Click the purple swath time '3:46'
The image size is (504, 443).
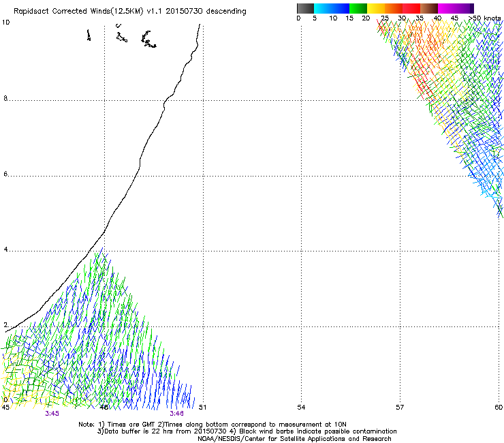coord(177,414)
